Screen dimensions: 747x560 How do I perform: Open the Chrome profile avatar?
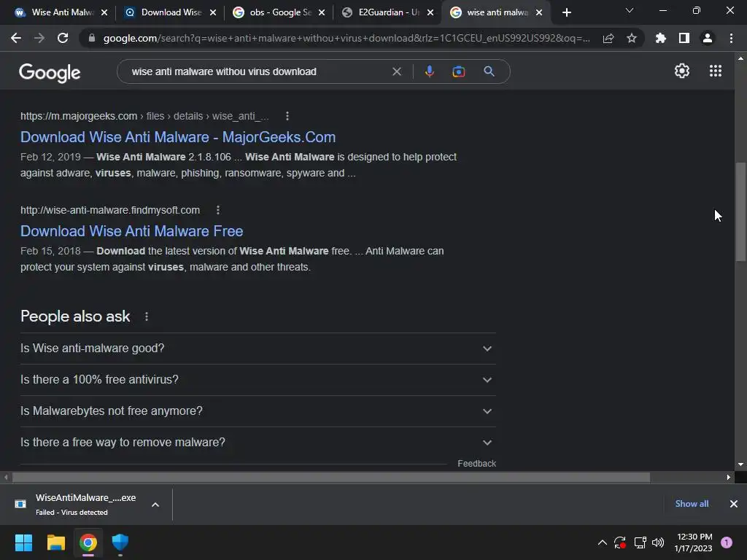coord(708,38)
